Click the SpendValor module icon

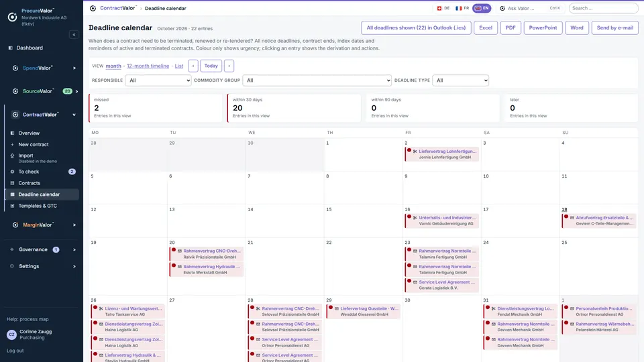(15, 68)
